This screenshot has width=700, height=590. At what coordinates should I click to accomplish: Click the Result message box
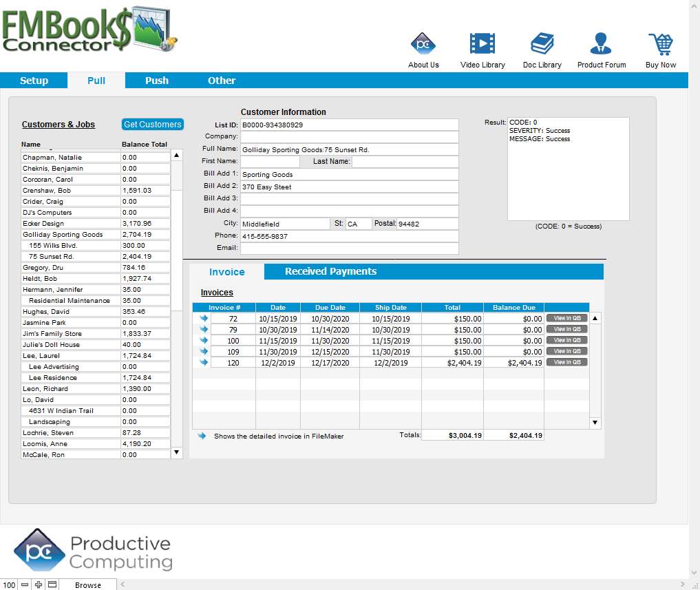(569, 169)
